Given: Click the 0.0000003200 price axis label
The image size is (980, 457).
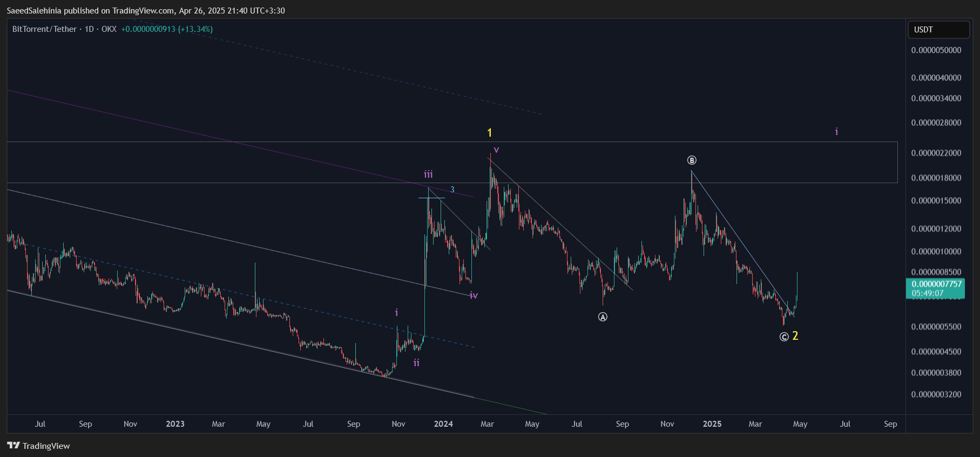Looking at the screenshot, I should click(x=936, y=394).
